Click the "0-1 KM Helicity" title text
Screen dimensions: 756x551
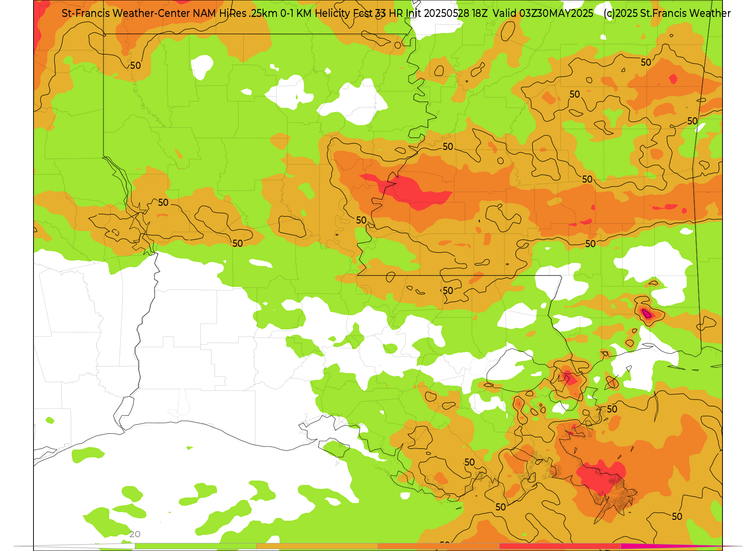point(315,13)
